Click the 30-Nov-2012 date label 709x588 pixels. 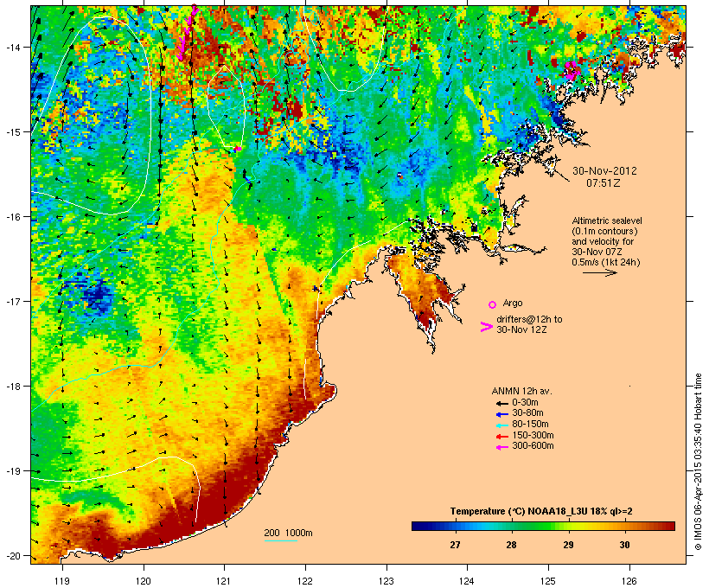click(x=604, y=171)
